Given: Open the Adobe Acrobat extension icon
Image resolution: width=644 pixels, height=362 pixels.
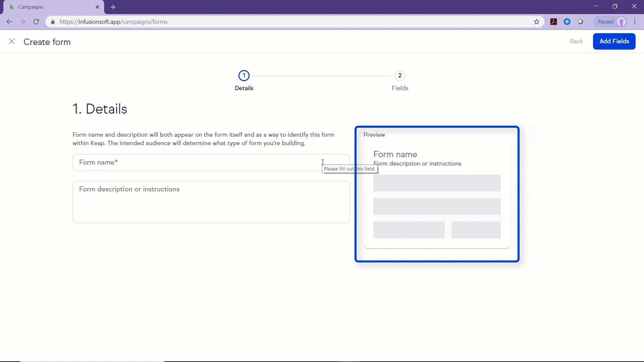Looking at the screenshot, I should [554, 22].
